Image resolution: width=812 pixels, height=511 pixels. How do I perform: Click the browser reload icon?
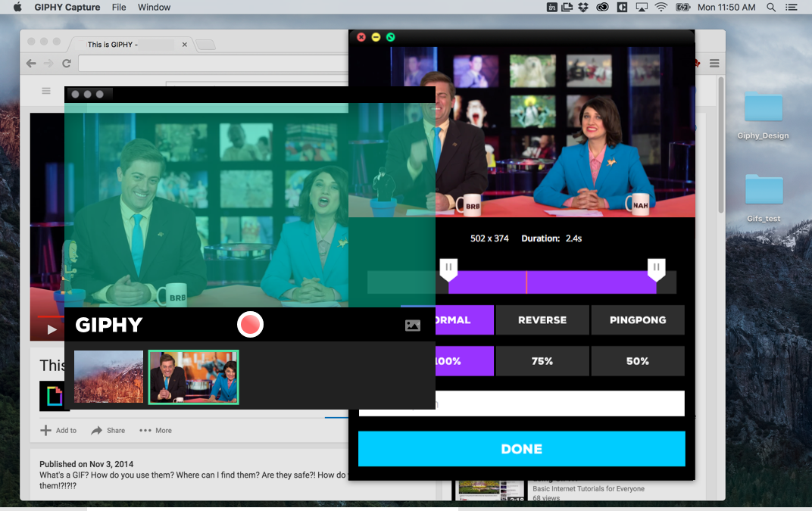click(67, 63)
